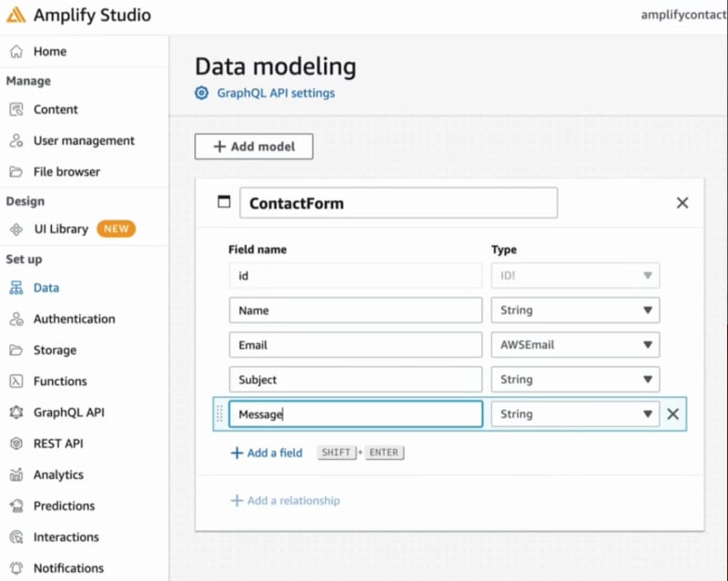Open REST API setup
The image size is (728, 581).
pos(58,443)
